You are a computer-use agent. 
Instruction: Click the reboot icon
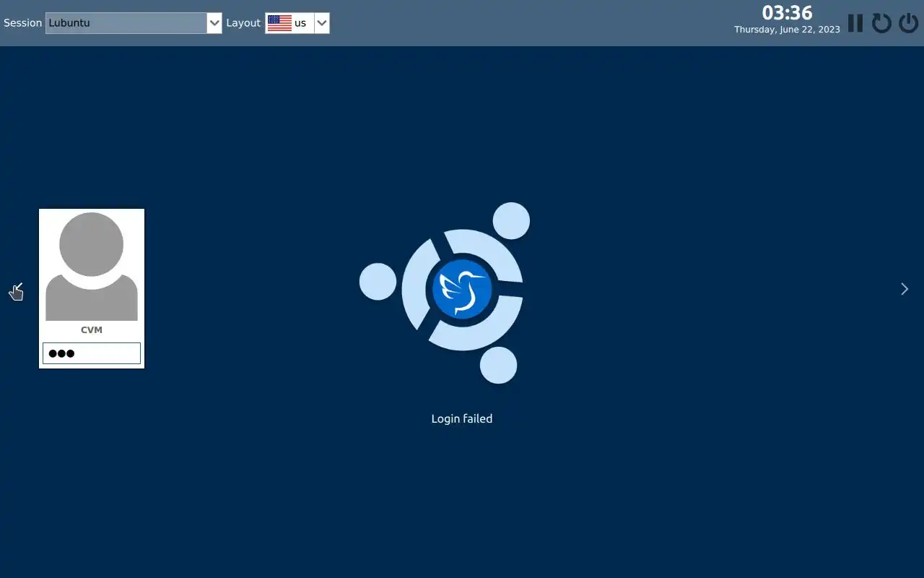(x=881, y=23)
